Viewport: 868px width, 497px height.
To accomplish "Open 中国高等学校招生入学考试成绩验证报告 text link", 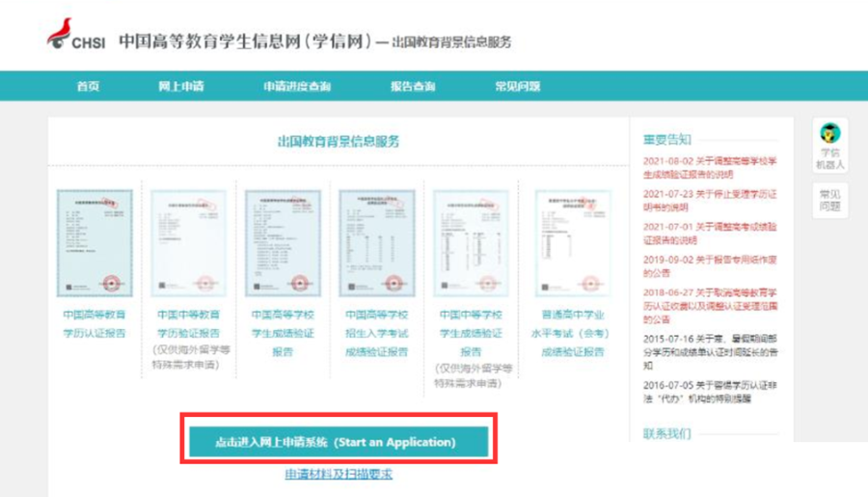I will (377, 333).
